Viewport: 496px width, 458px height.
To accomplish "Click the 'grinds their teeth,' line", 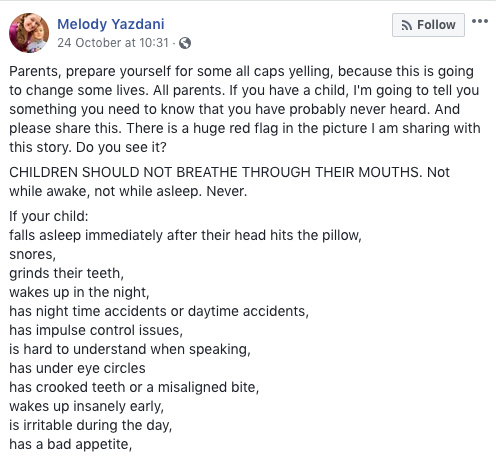I will [66, 273].
